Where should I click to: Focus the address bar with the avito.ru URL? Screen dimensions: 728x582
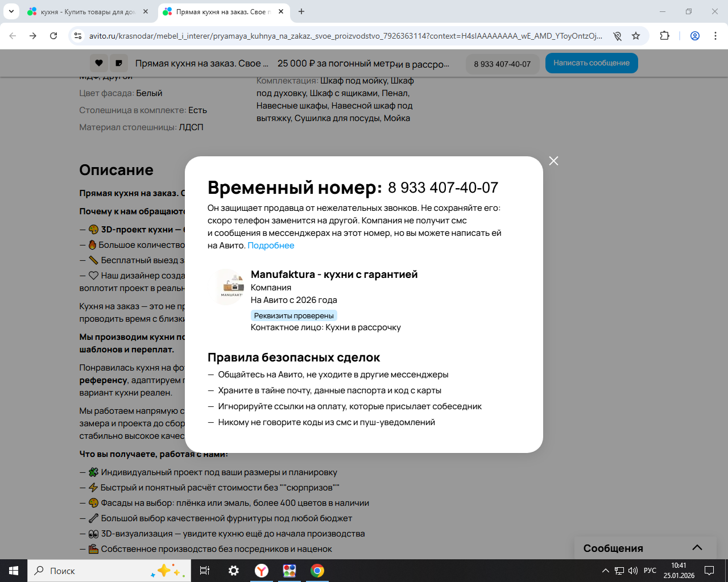pos(345,36)
